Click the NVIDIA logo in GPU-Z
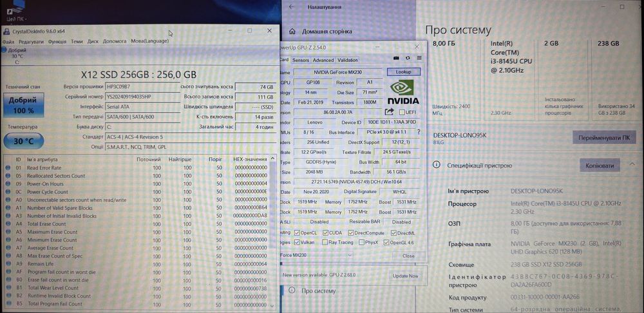The image size is (644, 313). point(403,92)
